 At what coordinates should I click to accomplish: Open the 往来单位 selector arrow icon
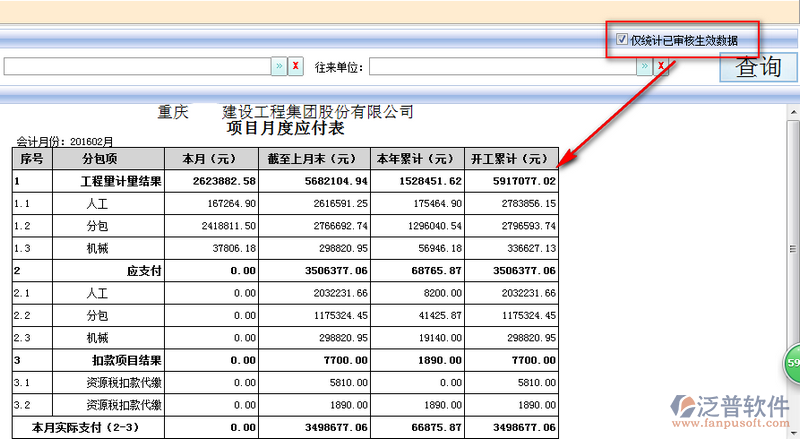tap(643, 67)
